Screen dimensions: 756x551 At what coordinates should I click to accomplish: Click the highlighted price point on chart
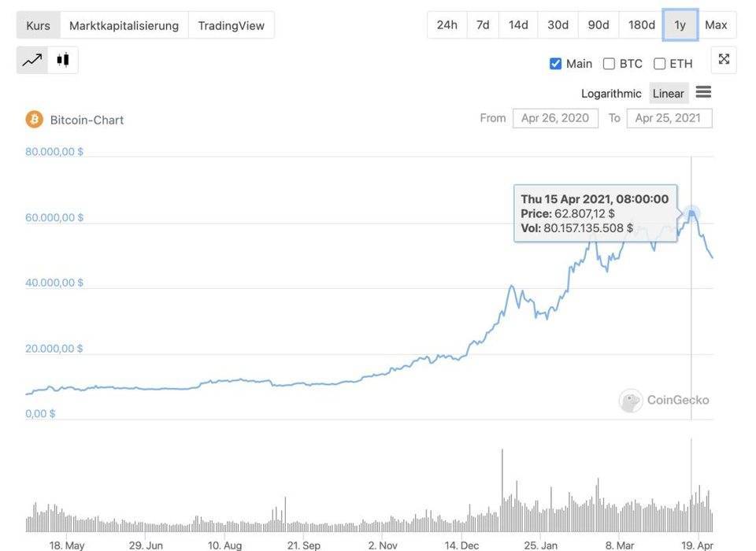point(691,212)
